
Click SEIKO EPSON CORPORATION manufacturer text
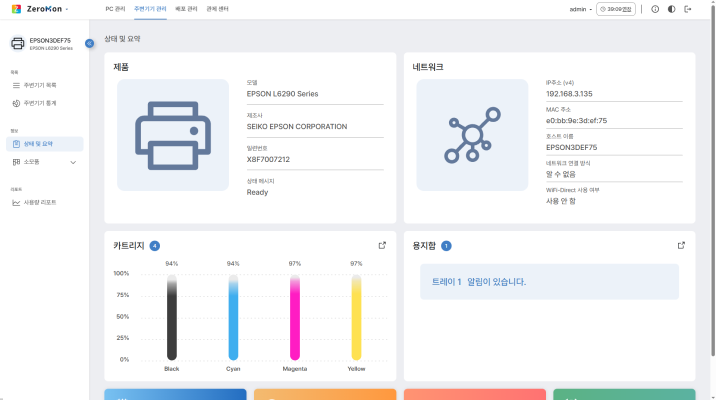coord(297,127)
